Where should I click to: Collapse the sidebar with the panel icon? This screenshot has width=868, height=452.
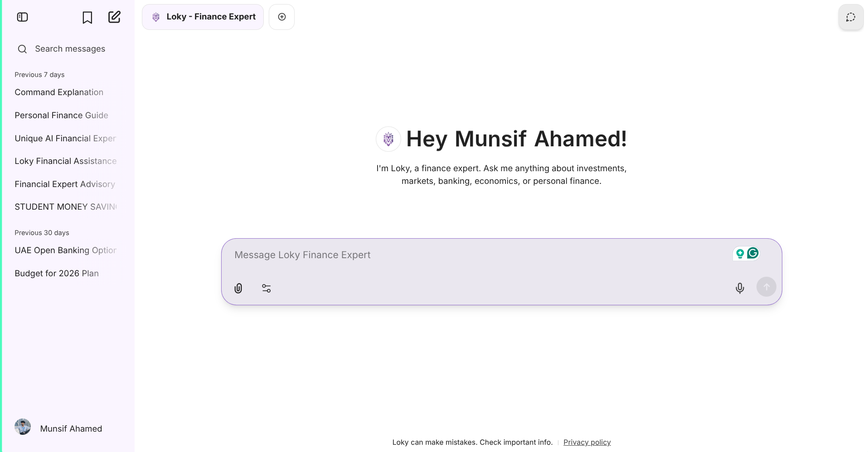[x=22, y=17]
